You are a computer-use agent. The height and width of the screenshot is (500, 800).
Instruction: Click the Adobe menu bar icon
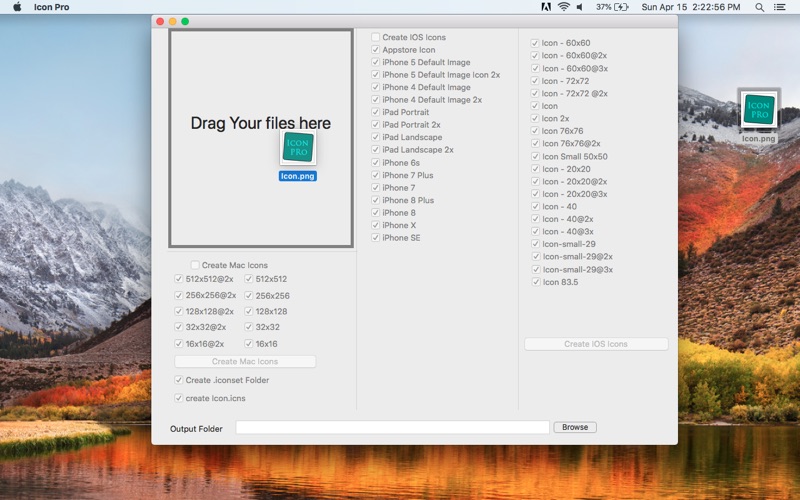click(546, 7)
